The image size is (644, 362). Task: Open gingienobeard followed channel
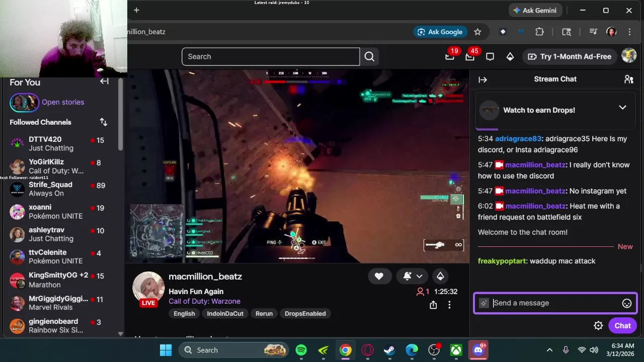coord(59,325)
